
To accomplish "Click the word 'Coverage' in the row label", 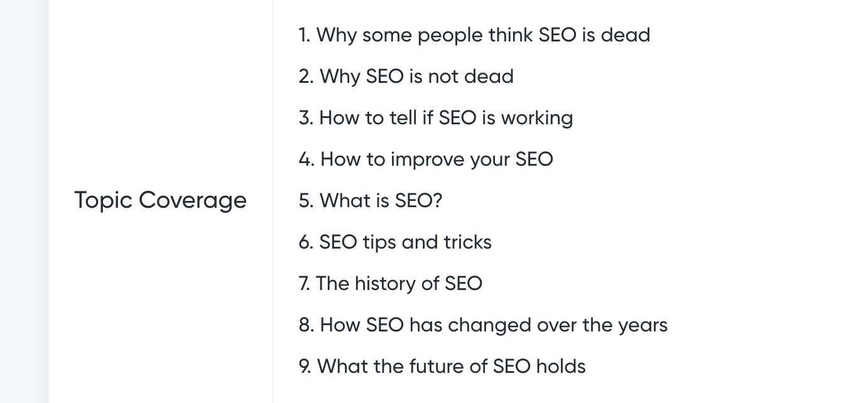I will [193, 201].
